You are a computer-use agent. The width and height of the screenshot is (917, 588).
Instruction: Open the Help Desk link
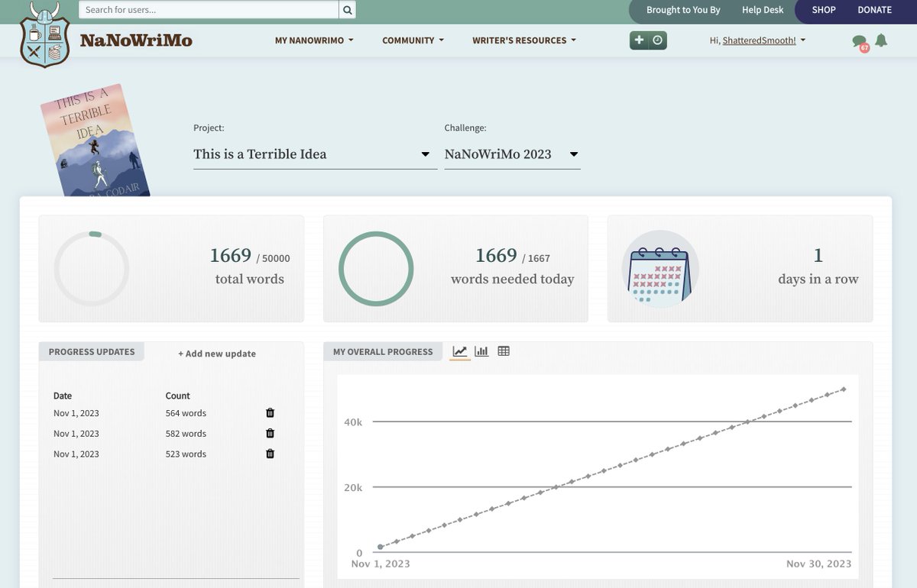[x=763, y=10]
